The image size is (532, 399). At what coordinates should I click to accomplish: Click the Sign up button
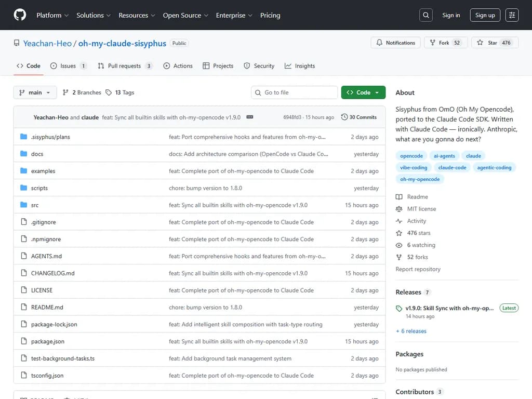[x=485, y=15]
